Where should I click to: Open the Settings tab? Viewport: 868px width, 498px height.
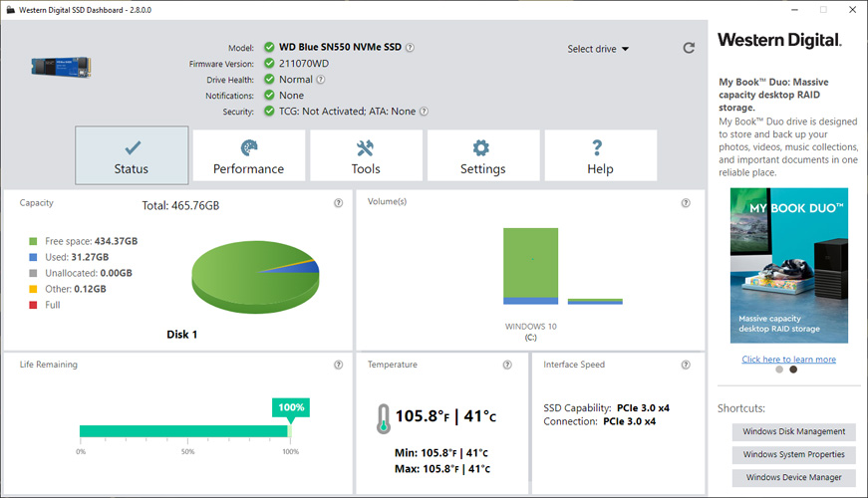pos(483,155)
